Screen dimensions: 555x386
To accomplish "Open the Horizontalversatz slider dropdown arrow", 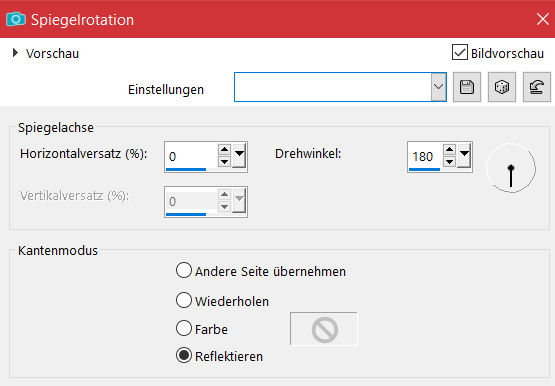I will point(239,155).
